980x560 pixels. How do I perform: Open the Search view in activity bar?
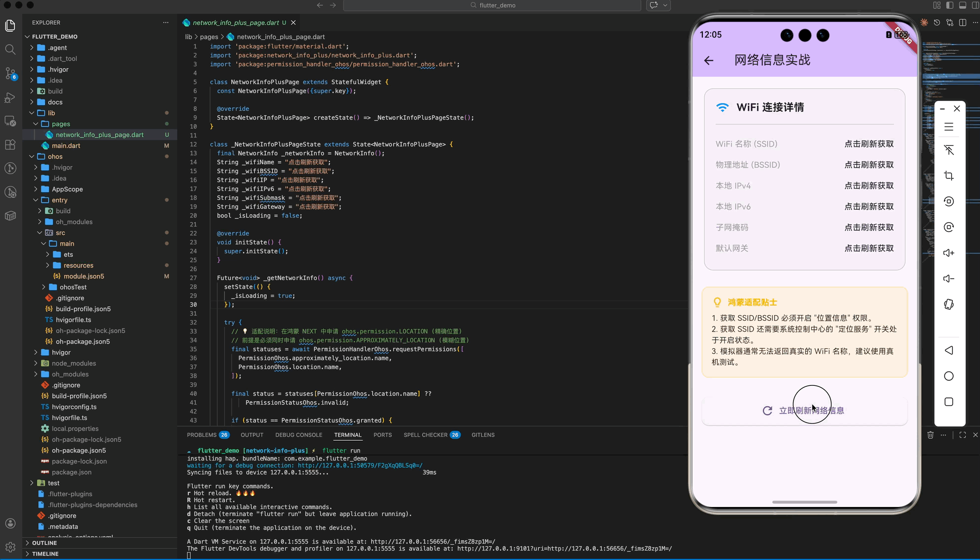pyautogui.click(x=10, y=49)
